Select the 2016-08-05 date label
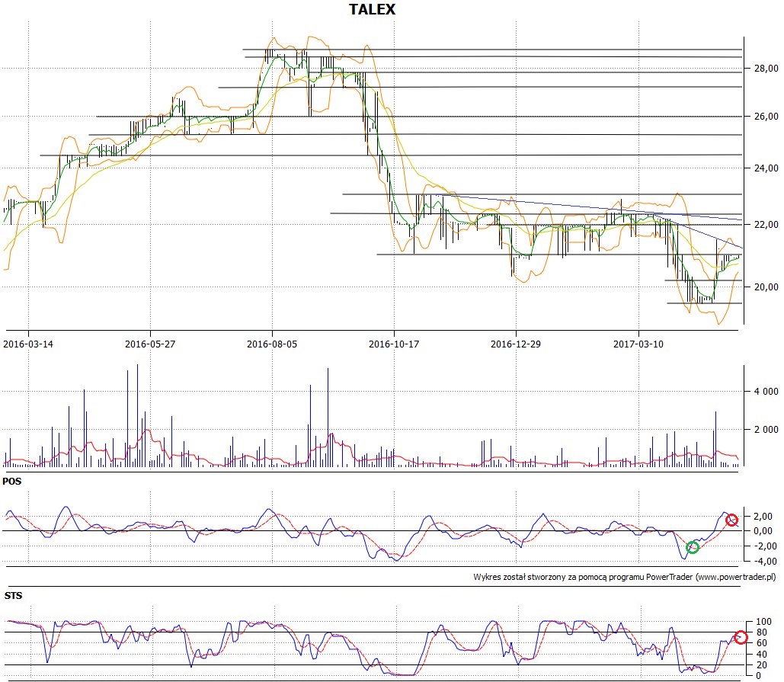The image size is (784, 682). tap(272, 344)
